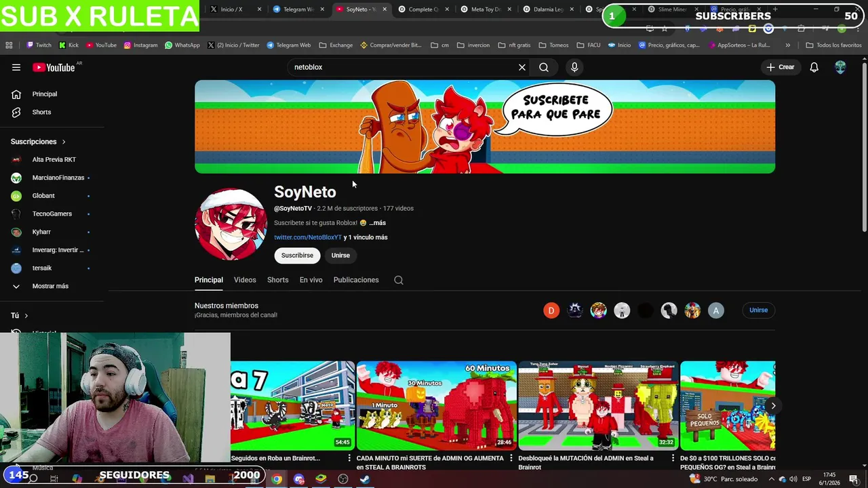This screenshot has width=868, height=488.
Task: Switch to the Publicaciones channel tab
Action: [356, 280]
